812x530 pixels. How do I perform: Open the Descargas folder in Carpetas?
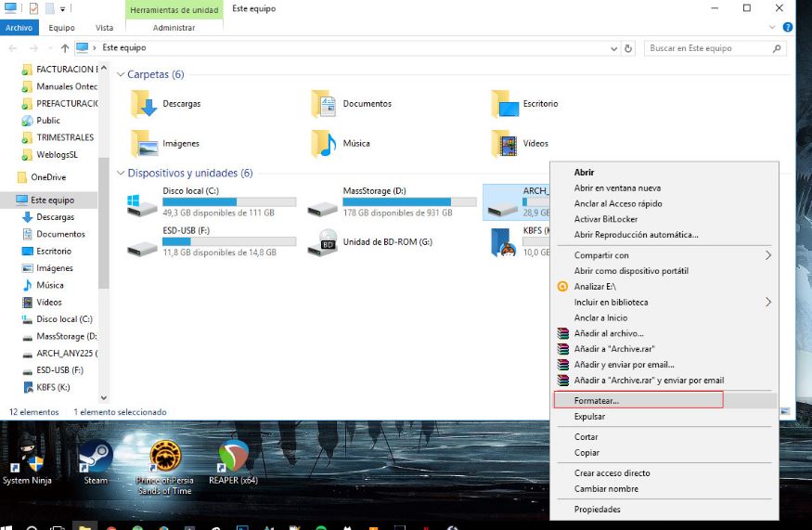tap(145, 103)
